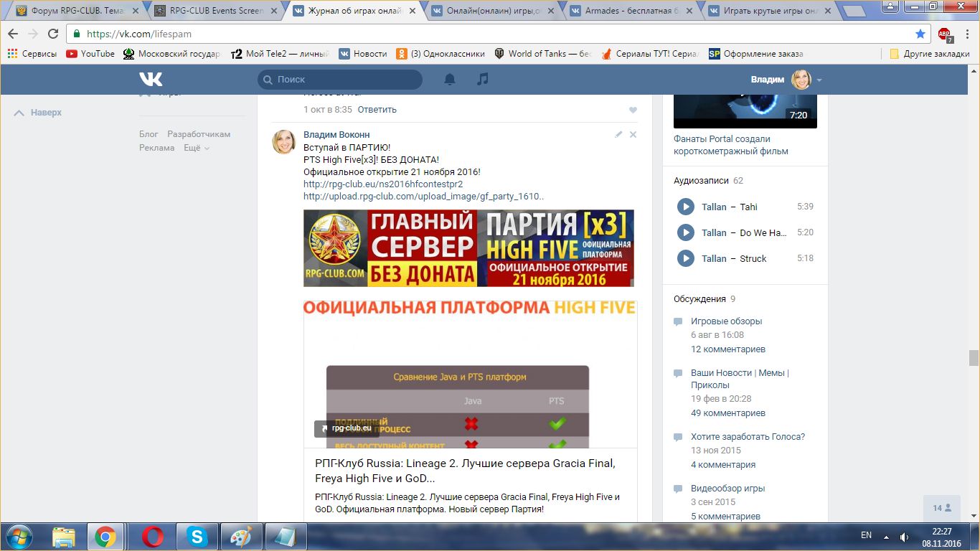Image resolution: width=980 pixels, height=551 pixels.
Task: Go back with the browser back arrow
Action: [x=13, y=34]
